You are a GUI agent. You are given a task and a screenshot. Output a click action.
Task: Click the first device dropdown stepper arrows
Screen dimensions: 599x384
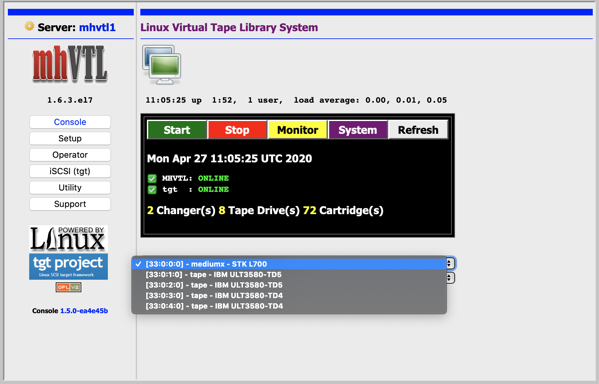450,264
